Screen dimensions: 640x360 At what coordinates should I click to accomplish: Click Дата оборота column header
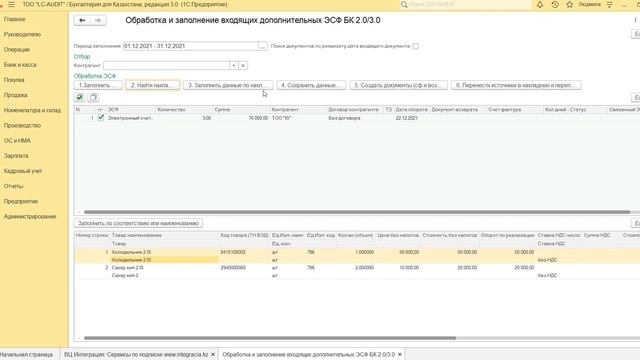click(x=412, y=110)
